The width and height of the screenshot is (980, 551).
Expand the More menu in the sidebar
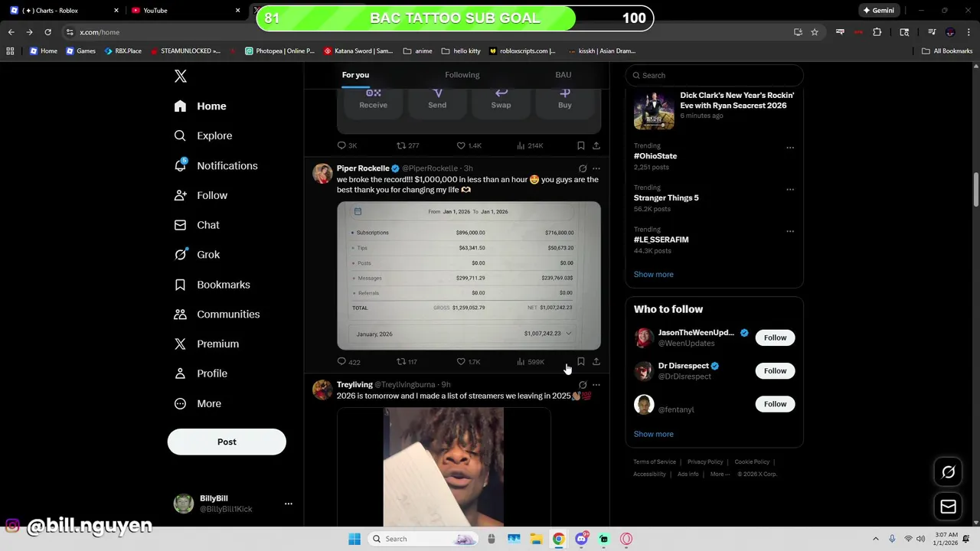(x=198, y=403)
